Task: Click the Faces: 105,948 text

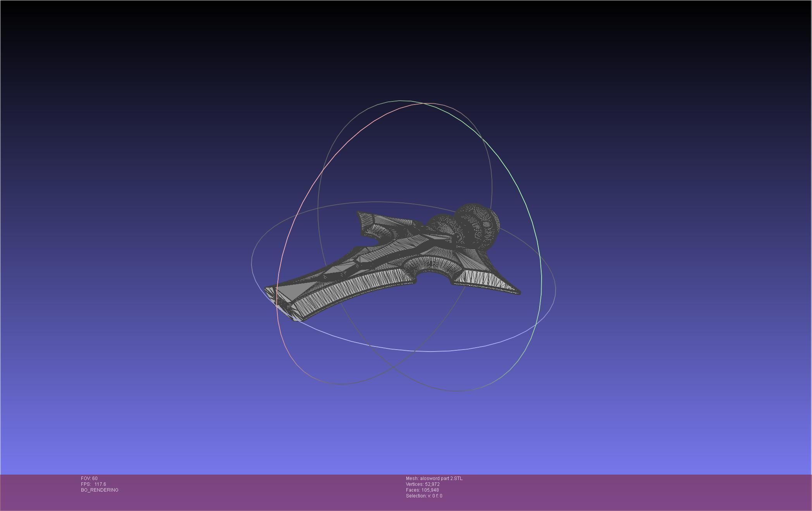Action: point(422,490)
